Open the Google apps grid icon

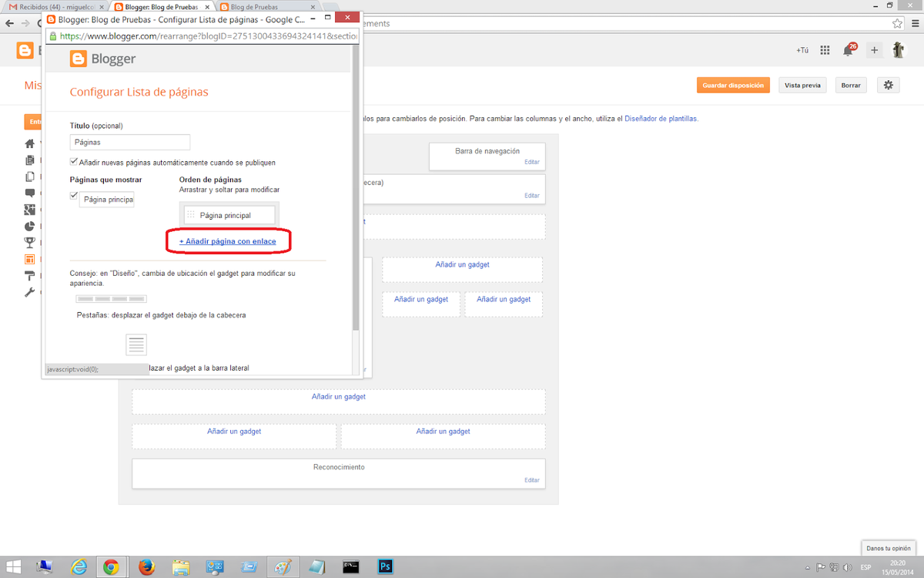tap(825, 51)
